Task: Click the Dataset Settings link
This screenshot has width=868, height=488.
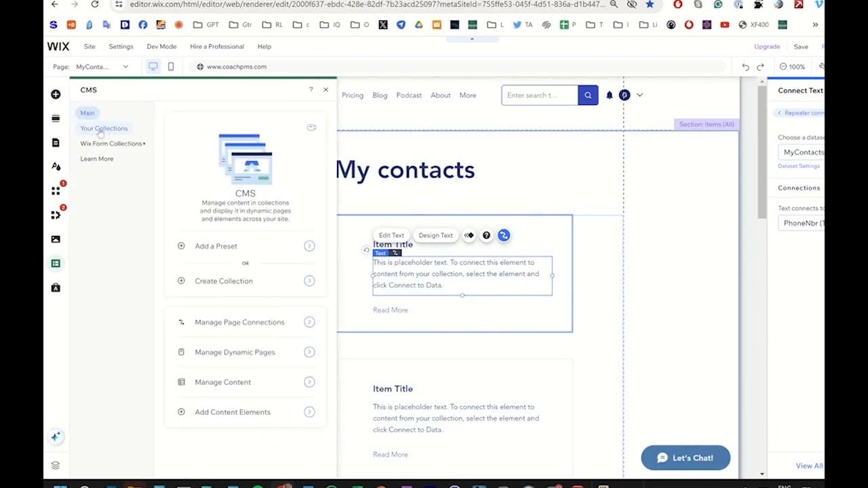Action: pos(799,166)
